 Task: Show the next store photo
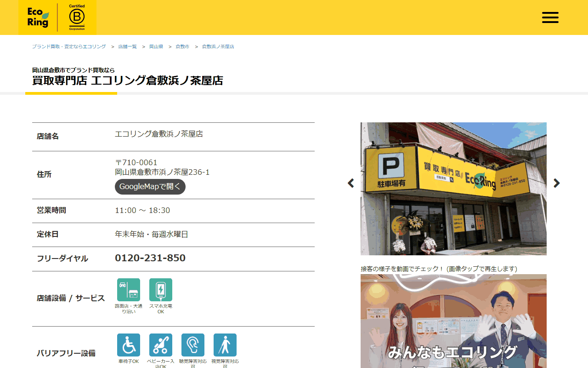pos(557,183)
